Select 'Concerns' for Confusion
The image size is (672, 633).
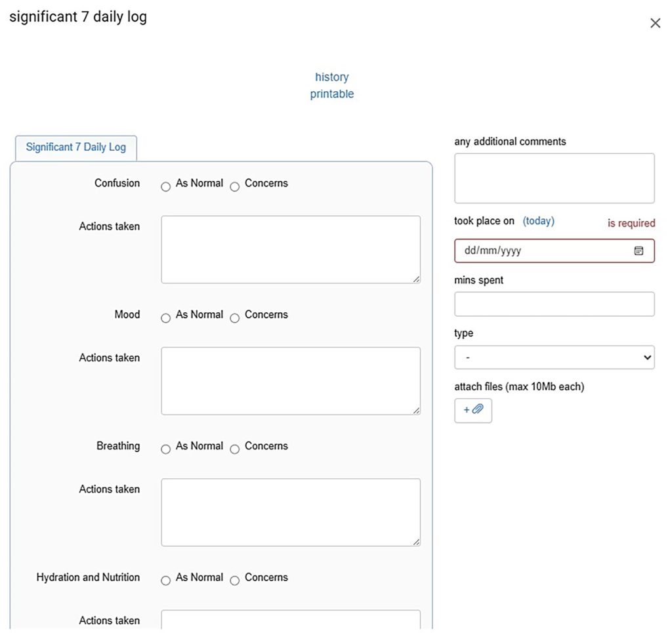coord(234,187)
